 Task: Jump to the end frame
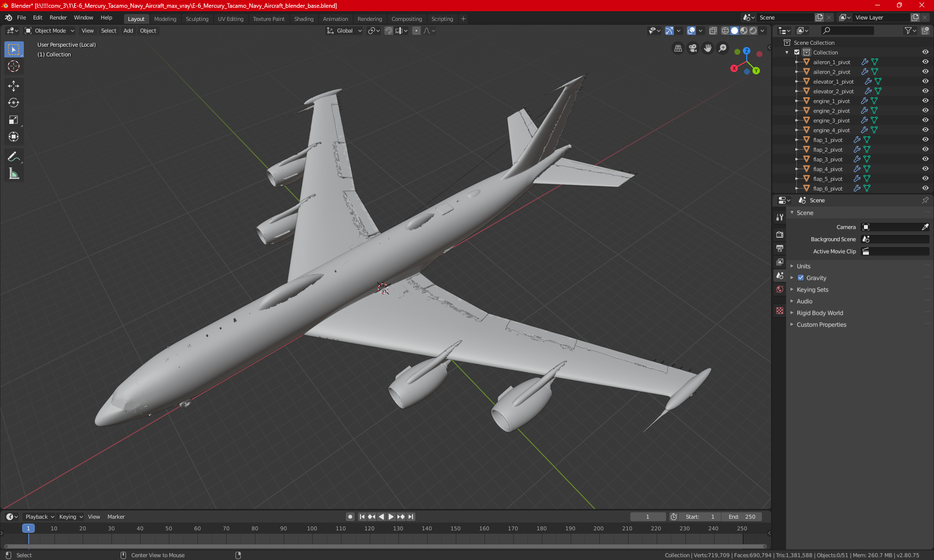click(411, 517)
